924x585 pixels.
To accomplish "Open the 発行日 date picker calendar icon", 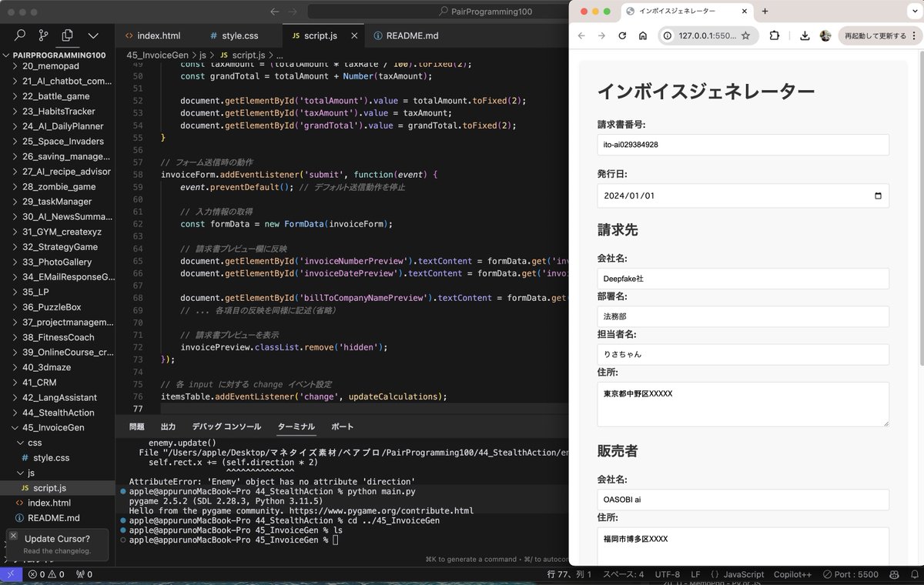I will point(879,196).
